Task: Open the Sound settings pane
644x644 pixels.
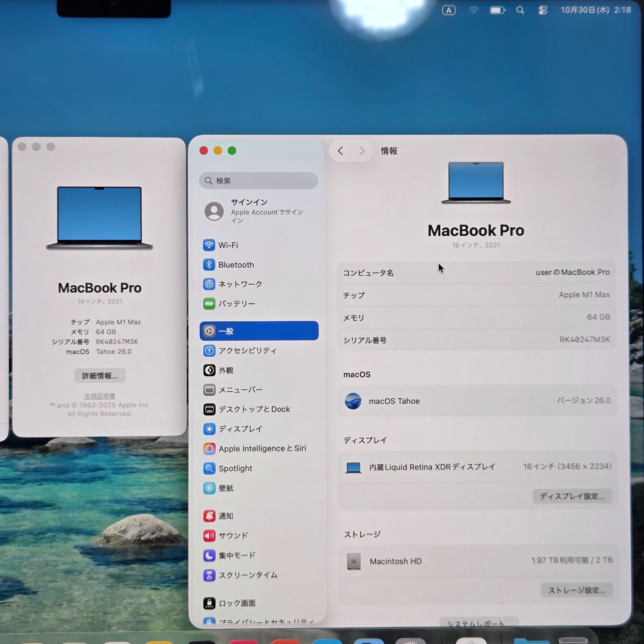Action: click(233, 535)
